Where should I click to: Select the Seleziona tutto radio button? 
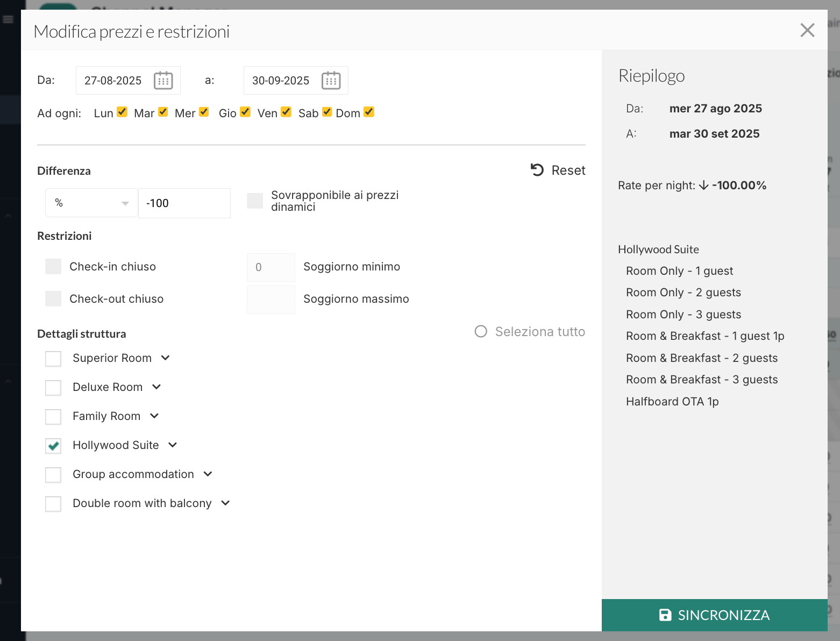[481, 331]
